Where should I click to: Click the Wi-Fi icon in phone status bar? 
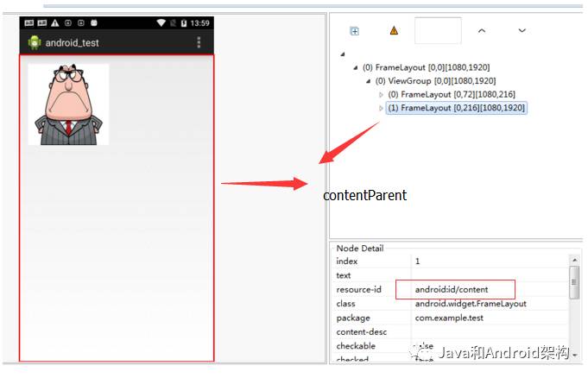(161, 23)
